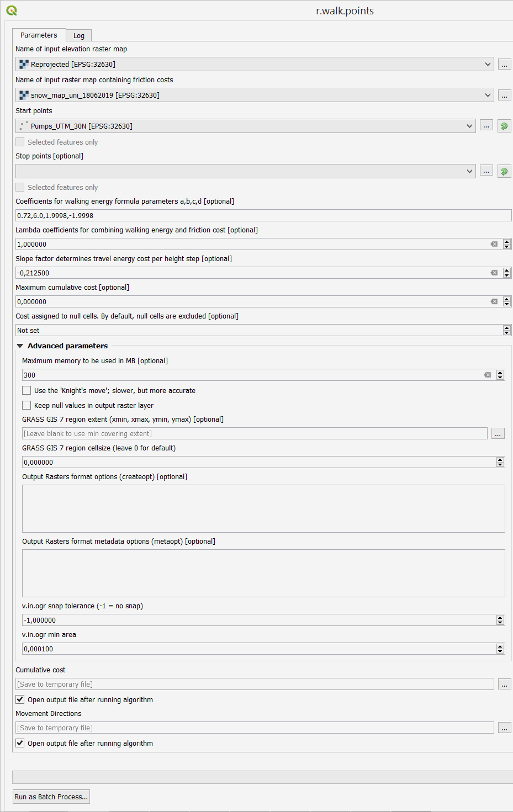Image resolution: width=513 pixels, height=812 pixels.
Task: Click the point layer icon beside Pumps_UTM_30N
Action: pos(23,126)
